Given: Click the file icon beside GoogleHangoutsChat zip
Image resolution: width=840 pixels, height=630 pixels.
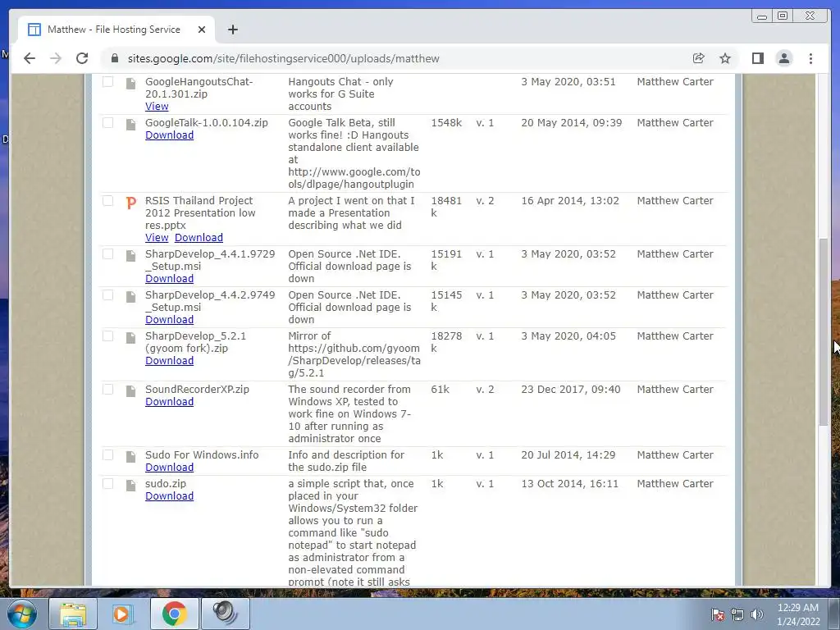Looking at the screenshot, I should tap(130, 83).
